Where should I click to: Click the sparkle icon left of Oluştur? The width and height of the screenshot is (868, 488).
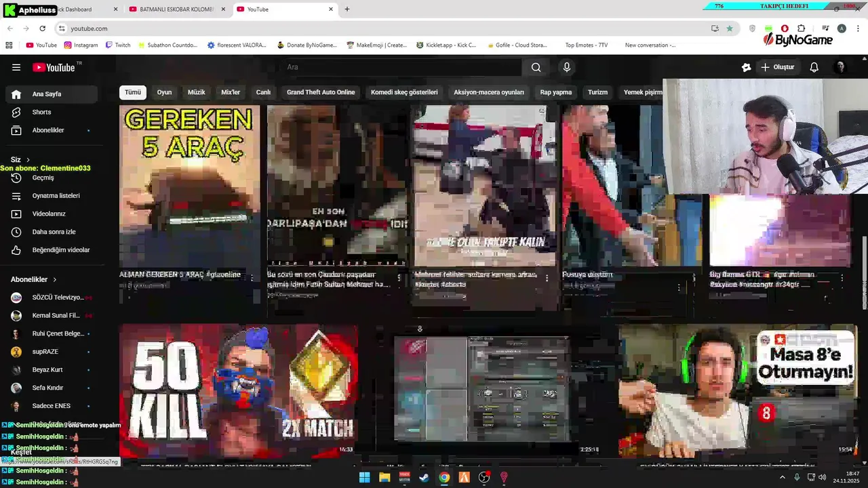[746, 67]
